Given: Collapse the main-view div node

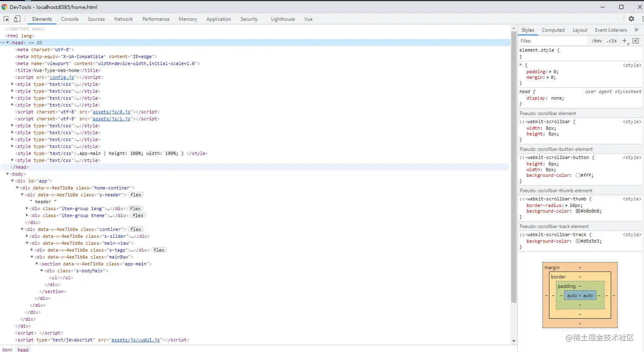Looking at the screenshot, I should (x=27, y=243).
